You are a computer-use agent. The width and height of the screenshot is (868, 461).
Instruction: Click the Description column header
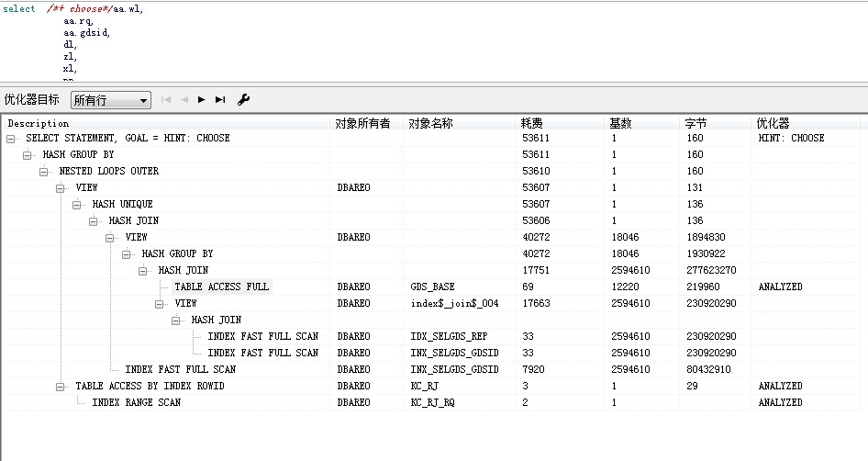pos(165,123)
